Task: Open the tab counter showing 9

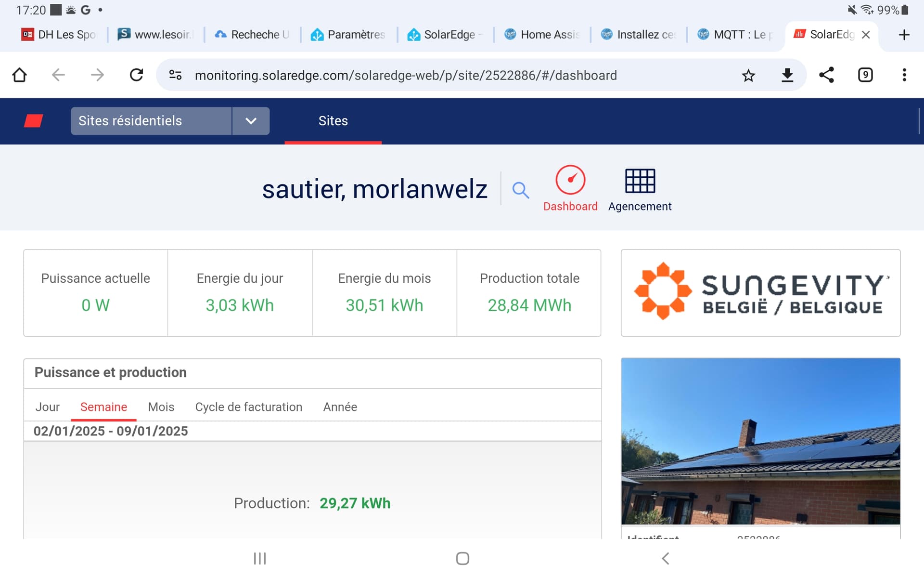Action: pos(865,75)
